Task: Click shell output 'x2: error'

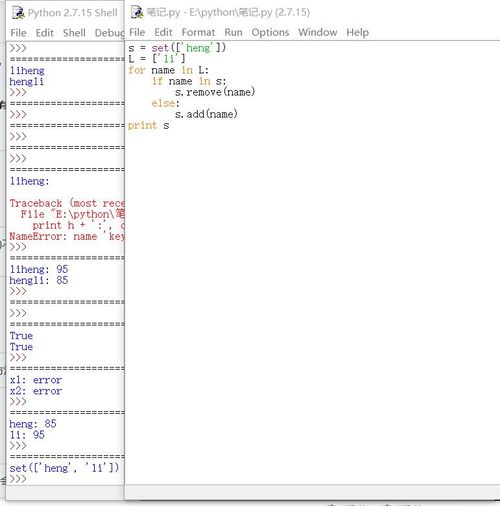Action: 36,391
